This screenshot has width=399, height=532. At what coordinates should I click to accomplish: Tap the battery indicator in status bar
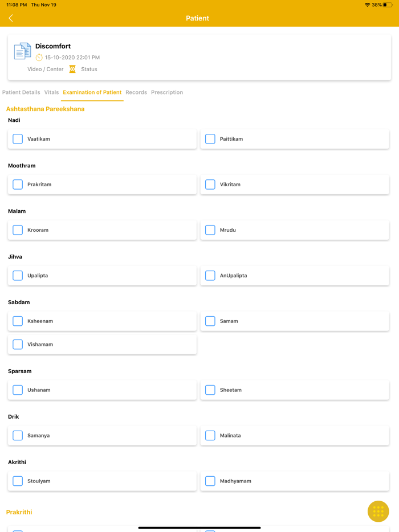[388, 5]
